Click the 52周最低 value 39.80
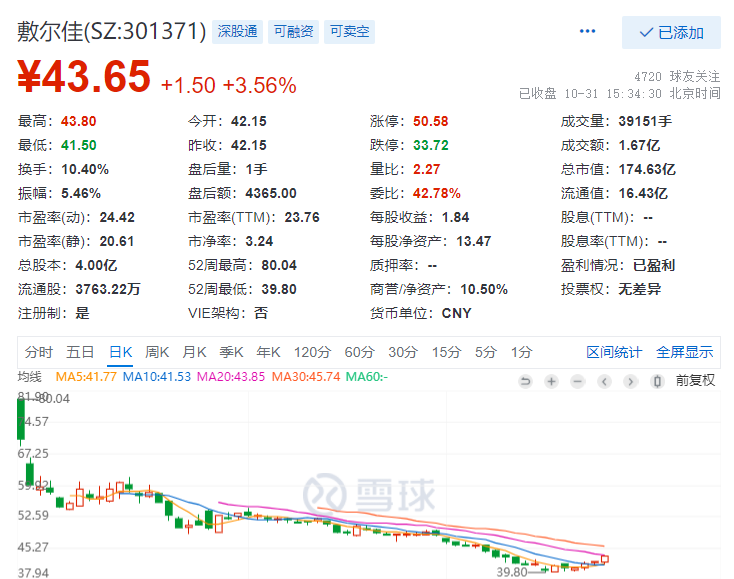Viewport: 734px width, 579px height. click(279, 289)
